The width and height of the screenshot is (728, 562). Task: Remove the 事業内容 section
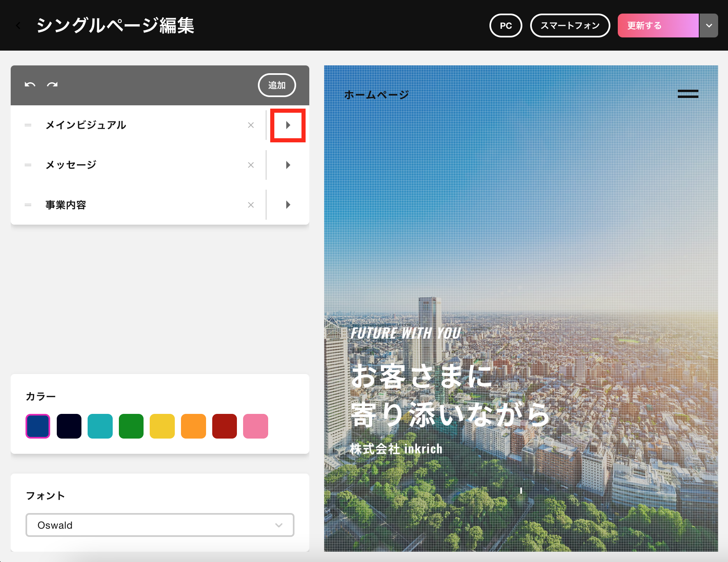click(x=251, y=205)
